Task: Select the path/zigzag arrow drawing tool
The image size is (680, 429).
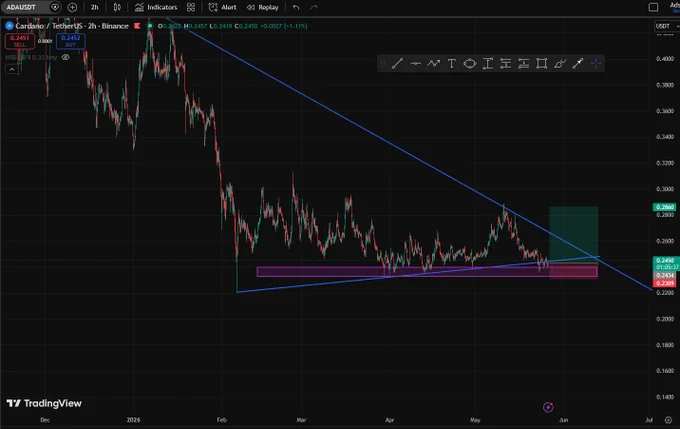Action: 434,64
